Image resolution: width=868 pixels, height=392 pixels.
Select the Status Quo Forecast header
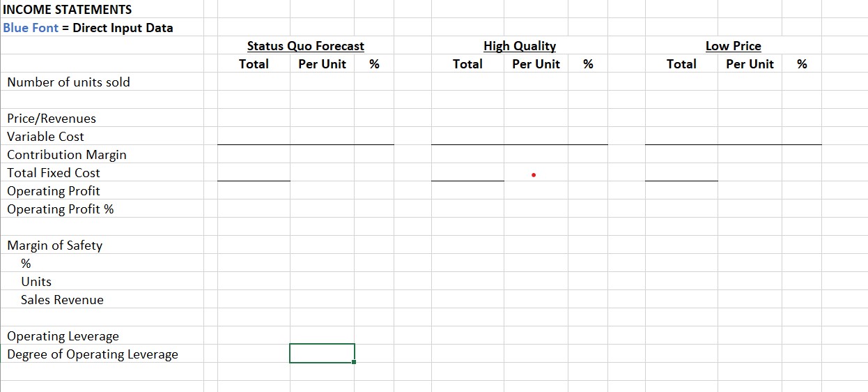[x=306, y=46]
